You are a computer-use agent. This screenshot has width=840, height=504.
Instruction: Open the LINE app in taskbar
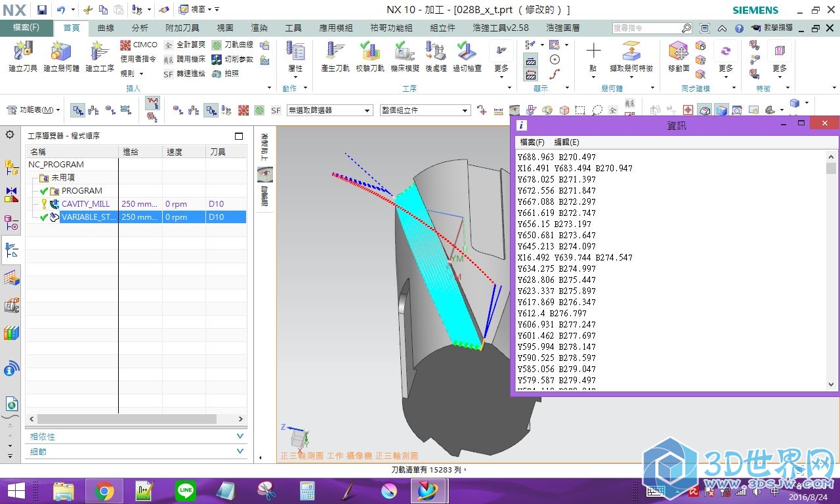(x=186, y=491)
